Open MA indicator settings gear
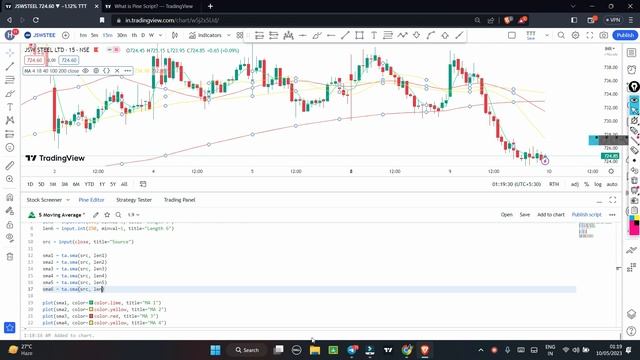Image resolution: width=640 pixels, height=360 pixels. click(x=96, y=71)
